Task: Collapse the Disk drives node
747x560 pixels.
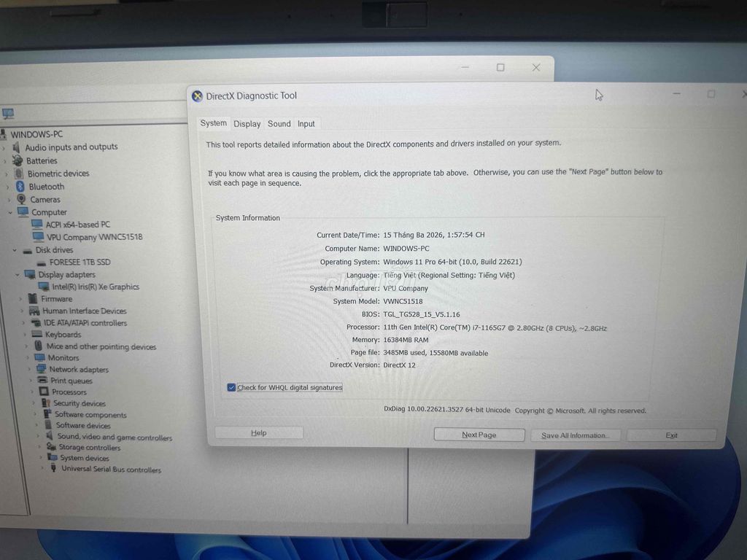Action: pos(15,250)
